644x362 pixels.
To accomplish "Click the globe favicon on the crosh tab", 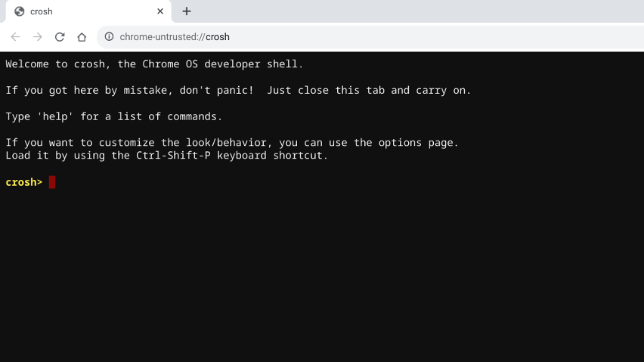I will [20, 11].
